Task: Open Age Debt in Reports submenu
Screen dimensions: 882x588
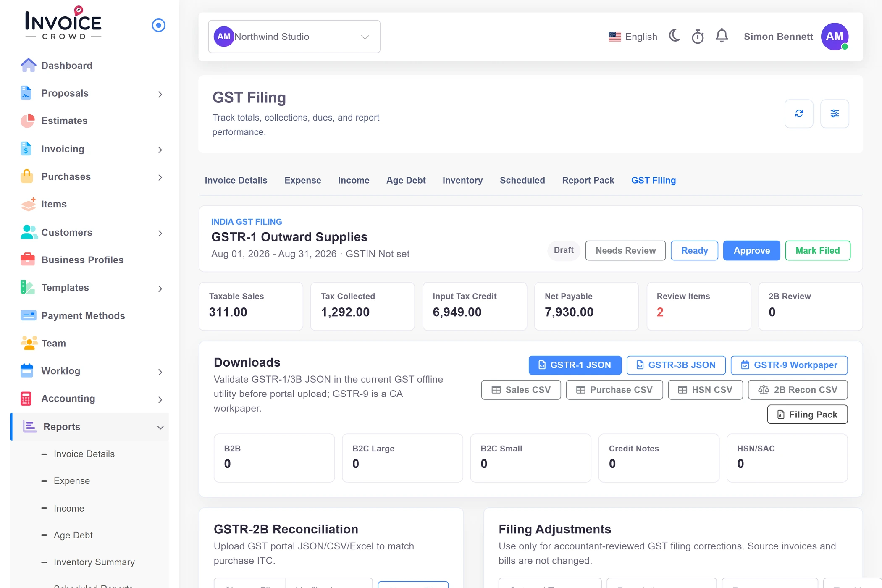Action: (73, 535)
